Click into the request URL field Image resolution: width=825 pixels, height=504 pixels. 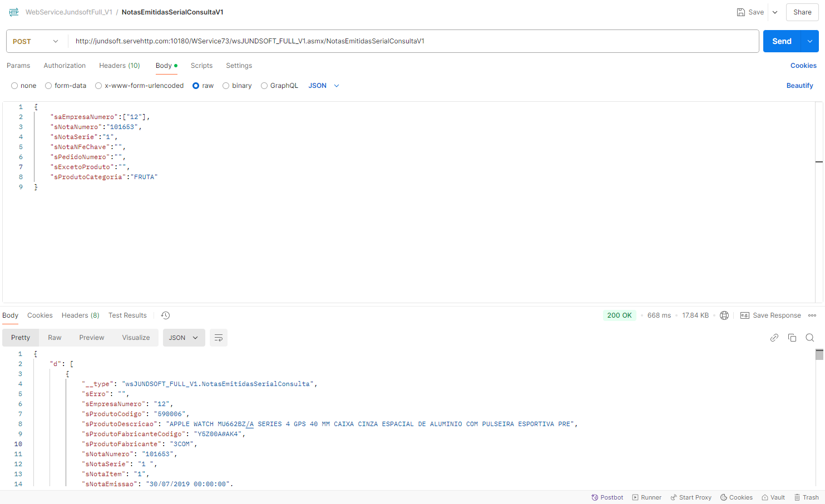tap(412, 41)
